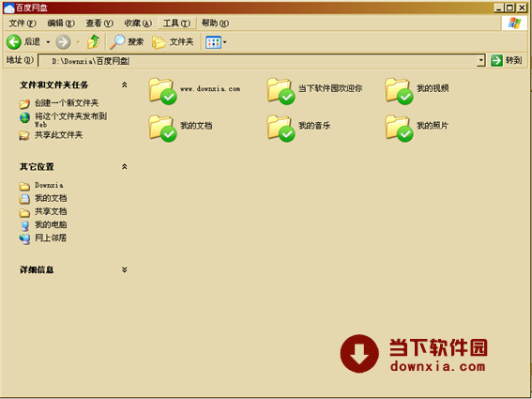532x399 pixels.
Task: Open the 工具(T) menu
Action: click(176, 23)
